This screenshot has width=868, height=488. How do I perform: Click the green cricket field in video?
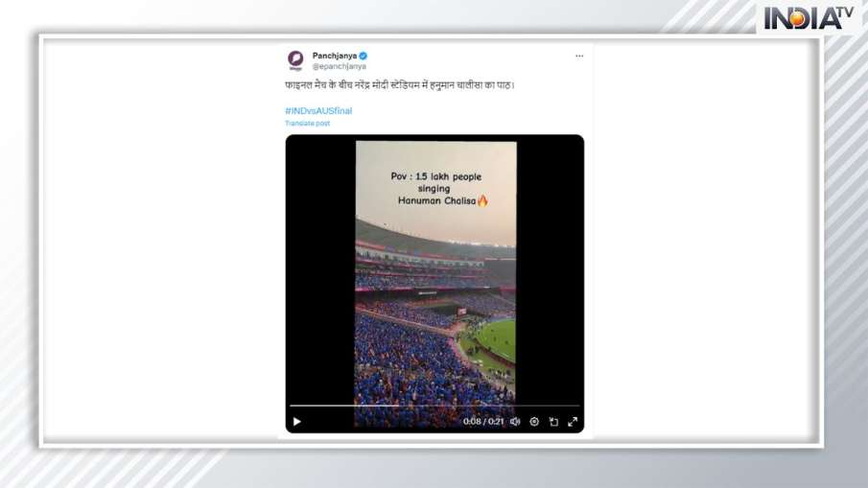pos(496,338)
